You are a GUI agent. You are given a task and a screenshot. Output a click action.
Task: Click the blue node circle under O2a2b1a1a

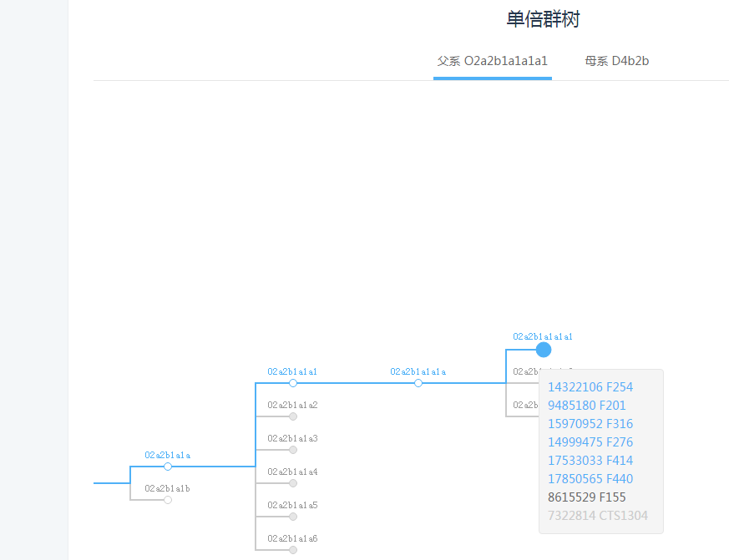click(168, 467)
